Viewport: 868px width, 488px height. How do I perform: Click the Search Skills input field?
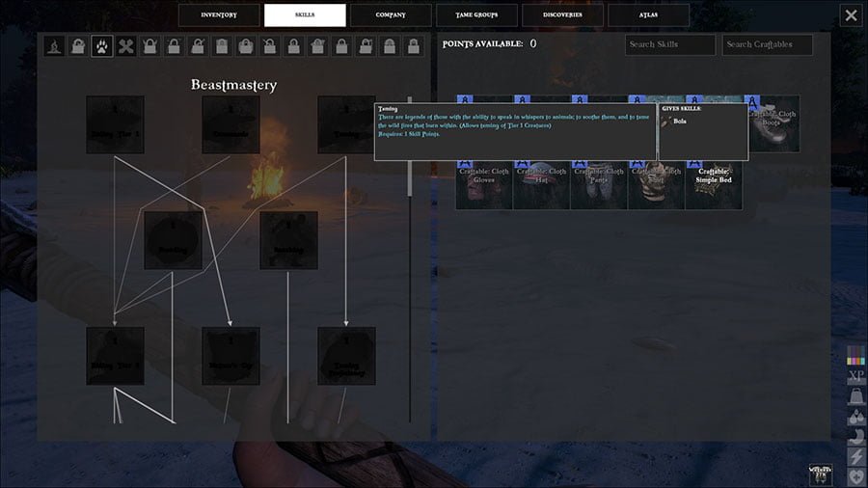tap(670, 44)
